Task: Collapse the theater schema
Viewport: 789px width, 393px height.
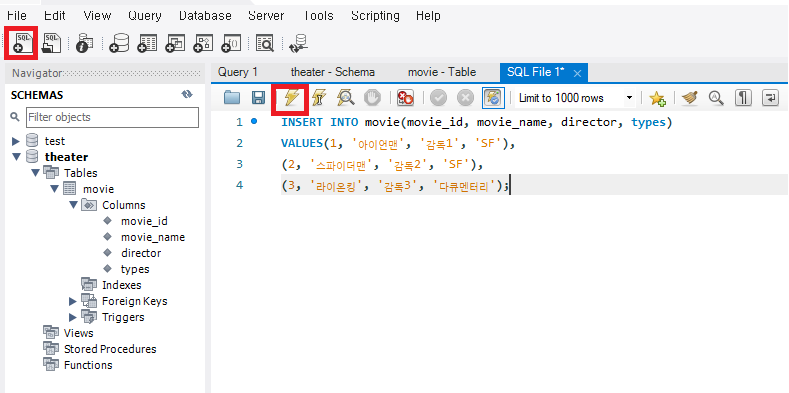Action: [x=16, y=157]
